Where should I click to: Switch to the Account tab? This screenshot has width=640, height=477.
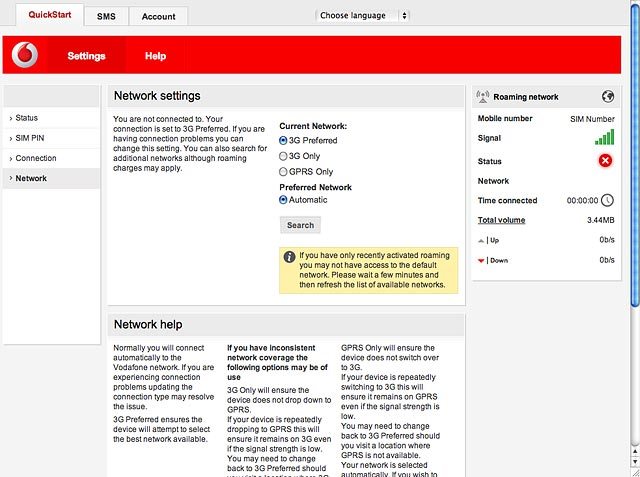tap(158, 16)
